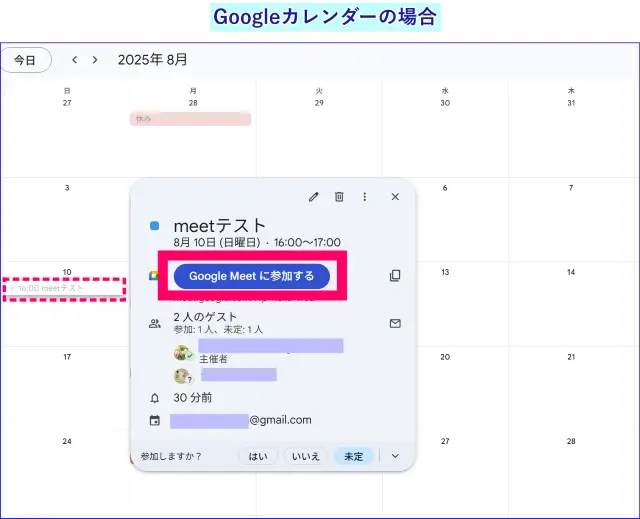This screenshot has width=640, height=519.
Task: Click the blue event color dot
Action: point(154,226)
